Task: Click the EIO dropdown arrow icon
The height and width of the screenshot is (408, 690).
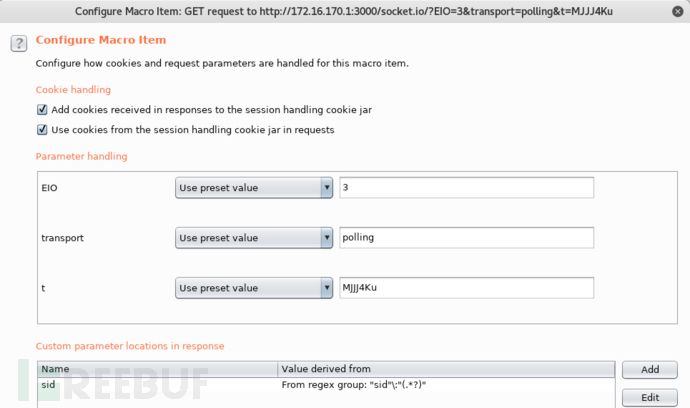Action: tap(327, 188)
